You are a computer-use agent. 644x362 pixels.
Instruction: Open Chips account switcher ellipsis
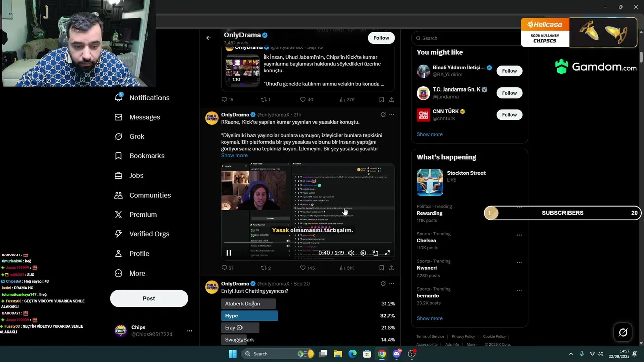190,331
